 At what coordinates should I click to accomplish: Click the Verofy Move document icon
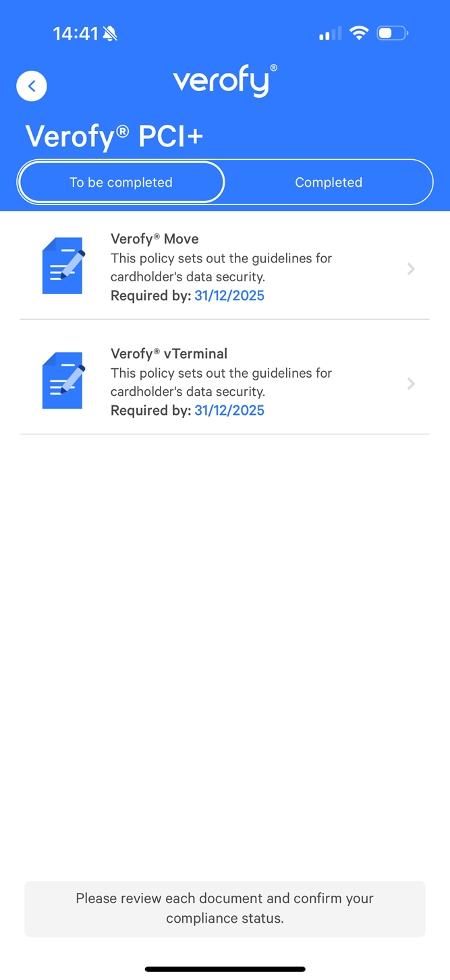(63, 266)
